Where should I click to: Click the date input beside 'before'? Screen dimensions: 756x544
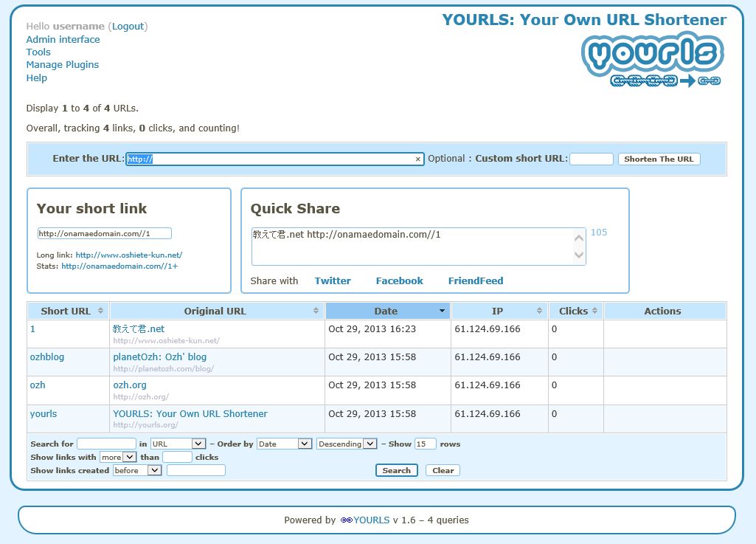[195, 470]
